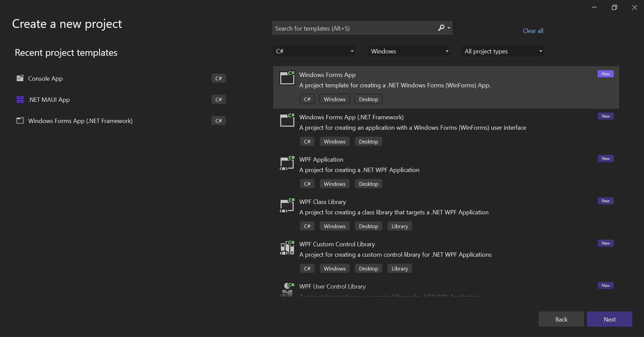
Task: Click the Desktop tag on Windows Forms App
Action: (x=368, y=99)
